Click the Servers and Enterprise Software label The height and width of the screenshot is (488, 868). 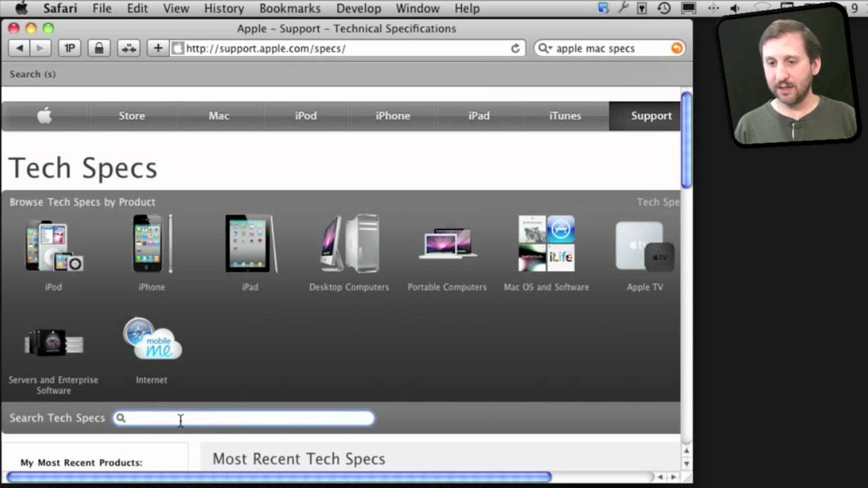[54, 386]
